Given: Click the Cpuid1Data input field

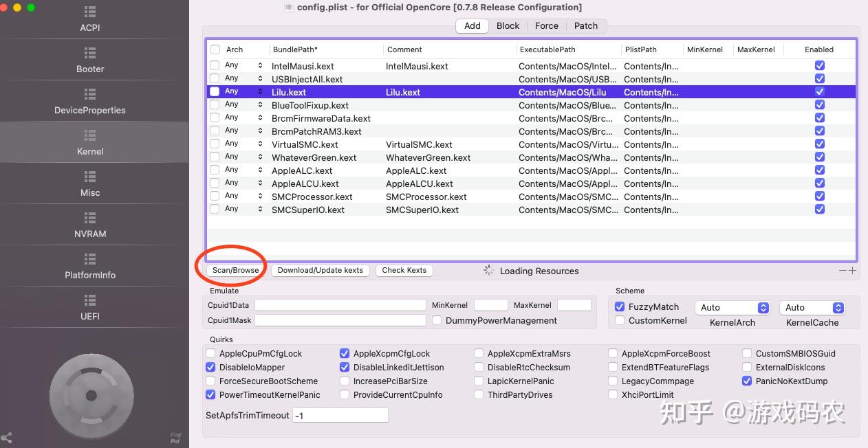Looking at the screenshot, I should (x=340, y=305).
